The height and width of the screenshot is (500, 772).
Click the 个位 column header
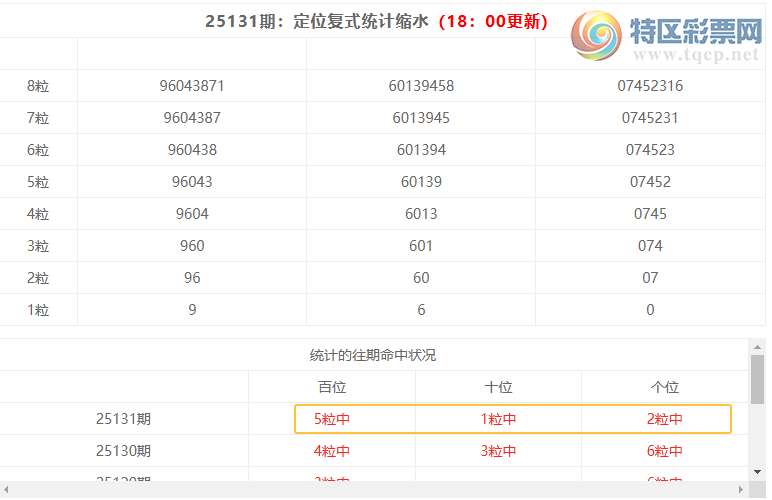click(665, 387)
